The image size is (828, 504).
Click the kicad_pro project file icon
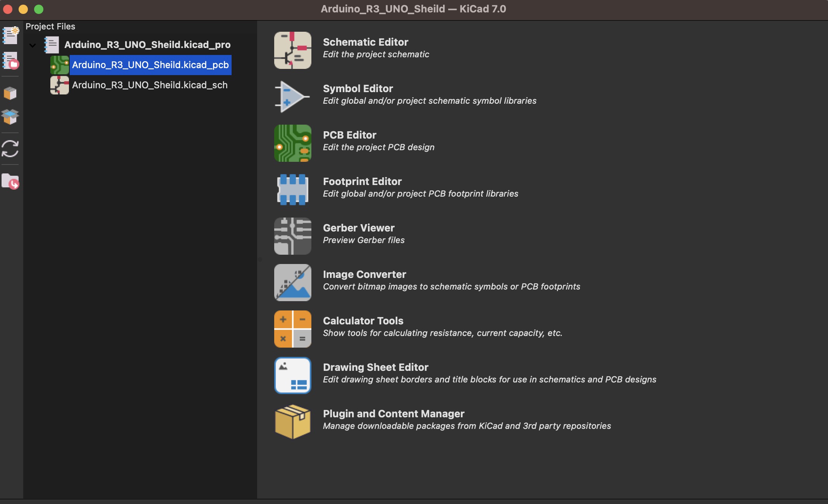[x=51, y=45]
